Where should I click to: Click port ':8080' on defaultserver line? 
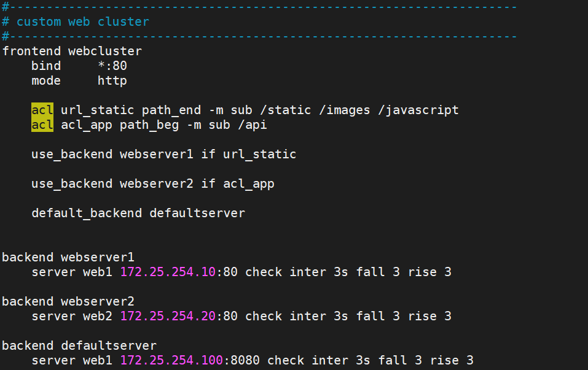[x=241, y=360]
